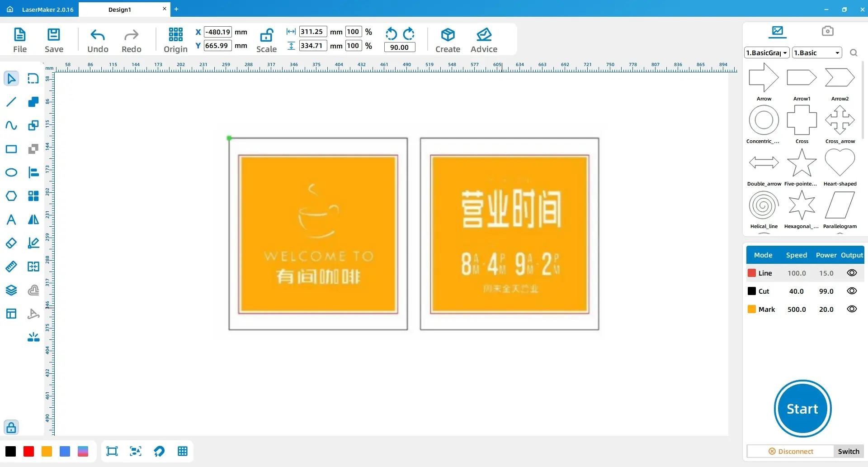Click the fit-to-frame view icon
Image resolution: width=868 pixels, height=467 pixels.
point(112,451)
